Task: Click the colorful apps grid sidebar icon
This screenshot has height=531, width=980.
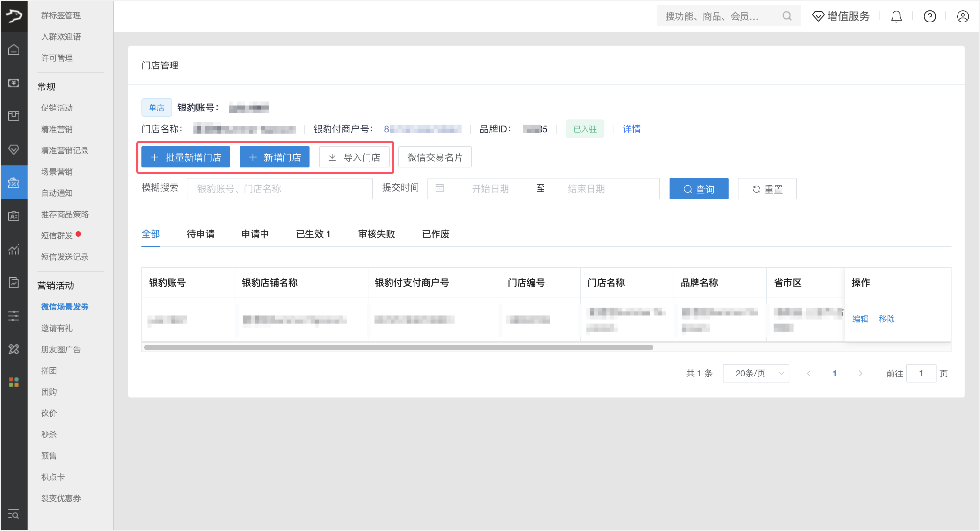Action: pyautogui.click(x=14, y=382)
